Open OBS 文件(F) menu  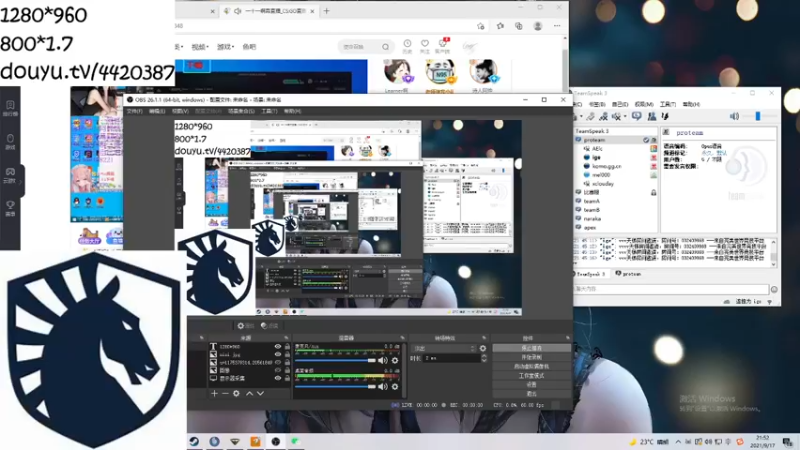(x=135, y=111)
